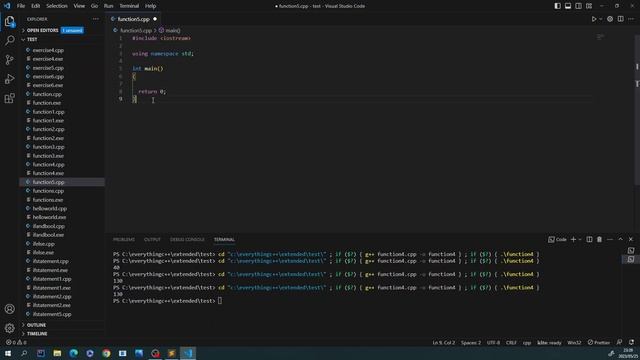Open helloworld.cpp in the explorer
640x360 pixels.
(49, 209)
